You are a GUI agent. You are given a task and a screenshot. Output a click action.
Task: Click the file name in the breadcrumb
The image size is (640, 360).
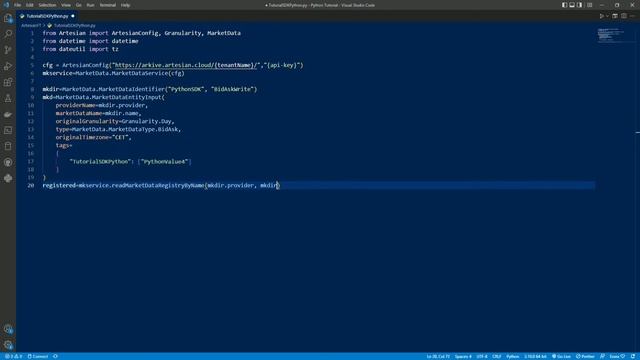coord(75,25)
